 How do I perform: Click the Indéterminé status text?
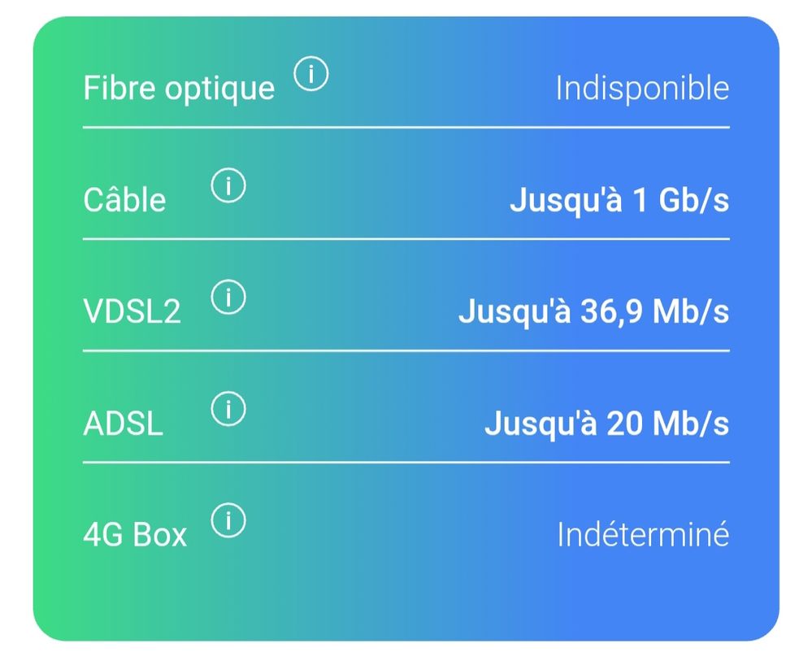click(642, 535)
